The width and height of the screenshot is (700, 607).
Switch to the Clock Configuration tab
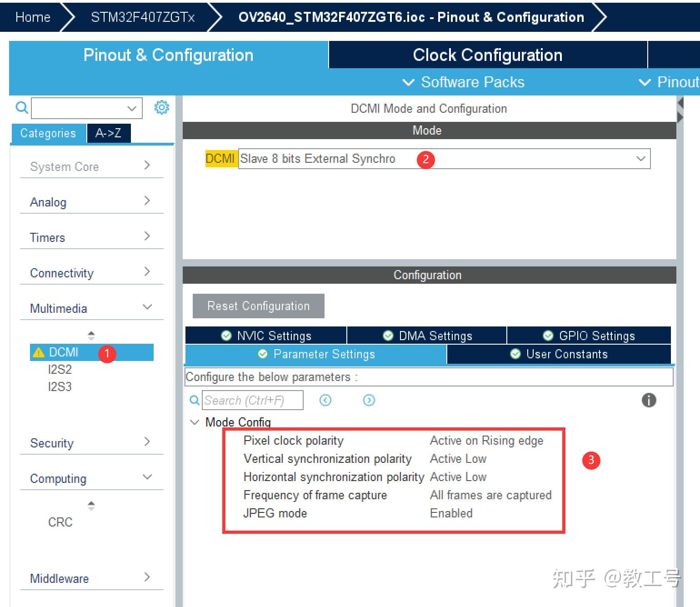[x=487, y=55]
